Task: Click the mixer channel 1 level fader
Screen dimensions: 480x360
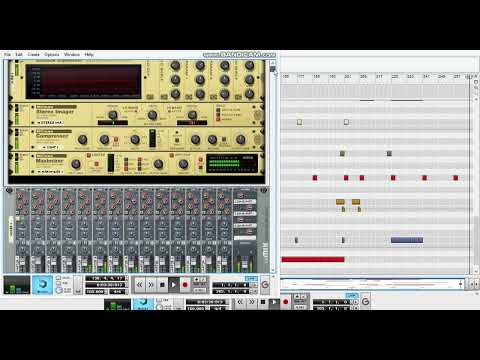Action: click(22, 262)
